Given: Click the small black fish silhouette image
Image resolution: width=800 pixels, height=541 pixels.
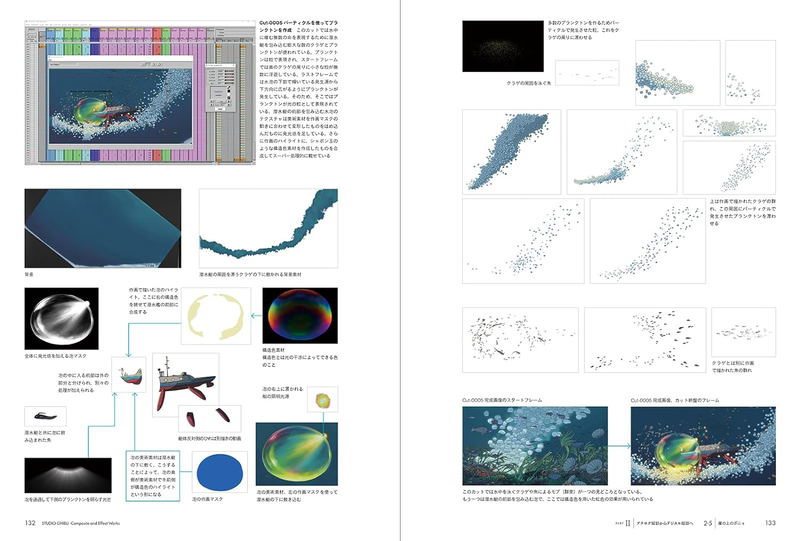Looking at the screenshot, I should [45, 416].
